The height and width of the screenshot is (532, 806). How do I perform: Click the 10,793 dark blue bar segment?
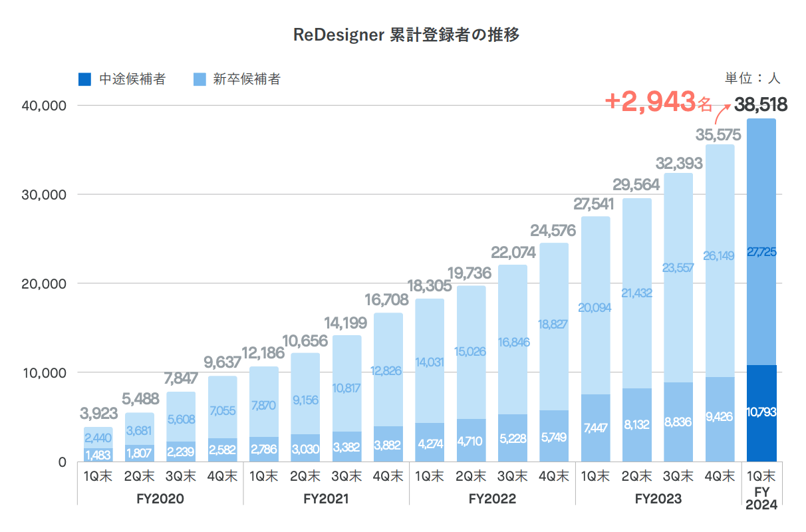761,413
